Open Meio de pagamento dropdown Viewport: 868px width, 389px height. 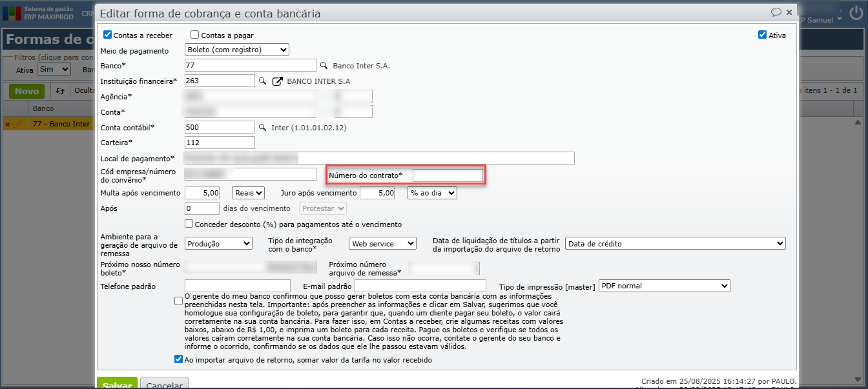tap(237, 50)
